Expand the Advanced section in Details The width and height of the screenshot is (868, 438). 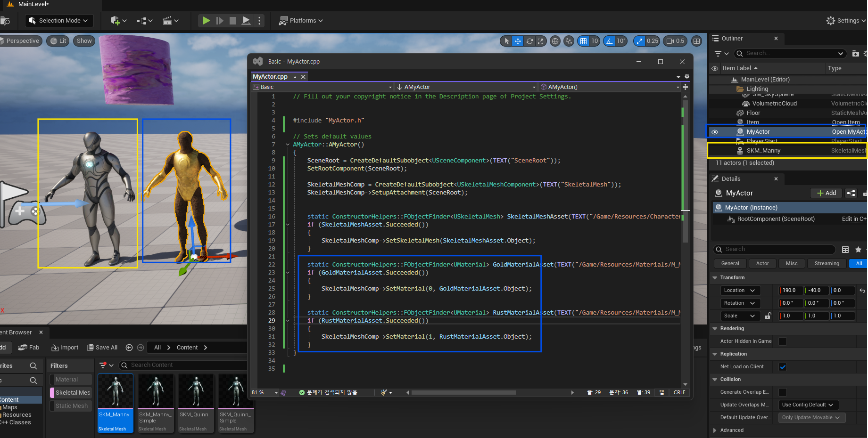(732, 430)
